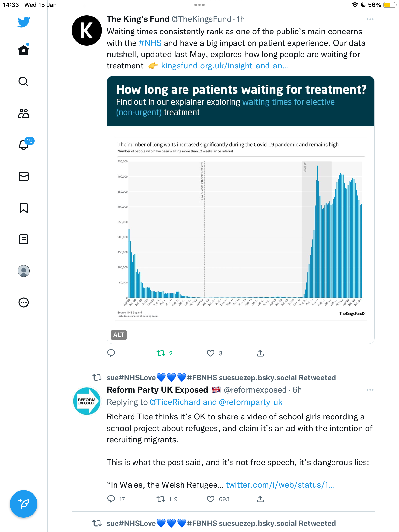
Task: Toggle like on Reform Party UK Exposed tweet
Action: point(211,499)
